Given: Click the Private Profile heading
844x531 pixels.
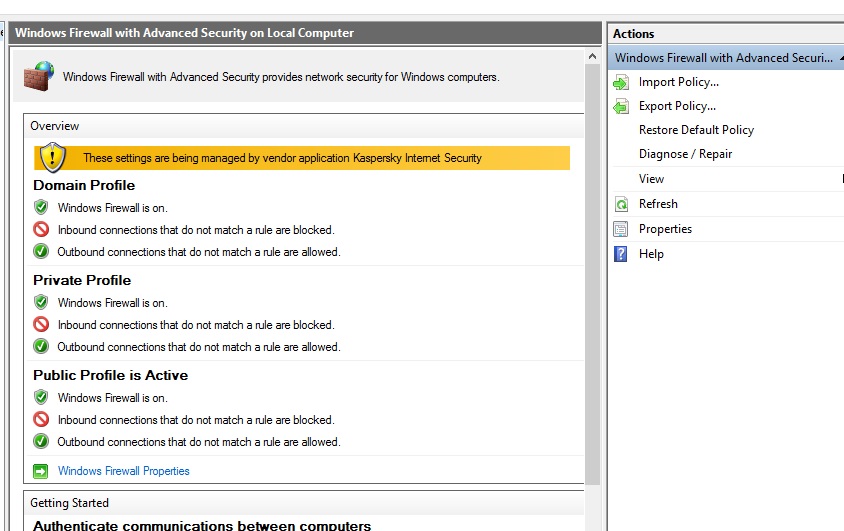Looking at the screenshot, I should [82, 280].
